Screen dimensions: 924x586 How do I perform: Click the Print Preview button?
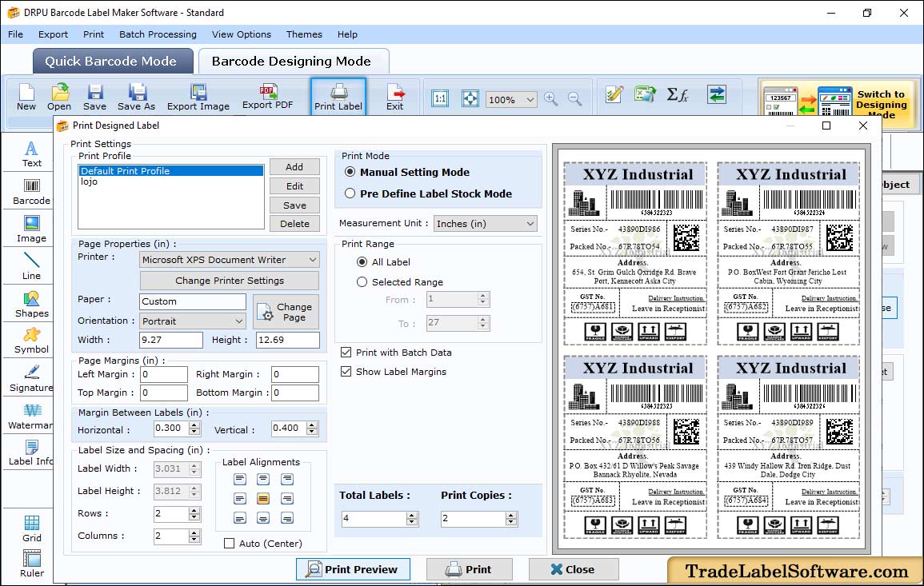point(353,569)
